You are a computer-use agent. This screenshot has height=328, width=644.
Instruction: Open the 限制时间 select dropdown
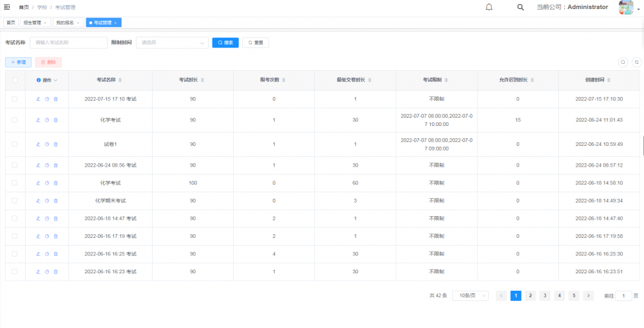click(x=172, y=42)
